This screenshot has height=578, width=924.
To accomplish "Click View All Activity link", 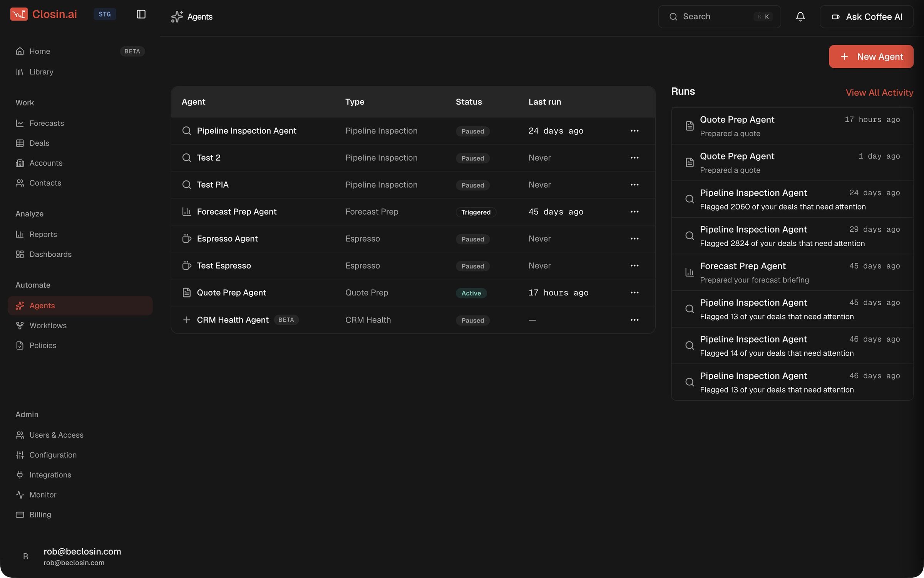I will (x=879, y=92).
